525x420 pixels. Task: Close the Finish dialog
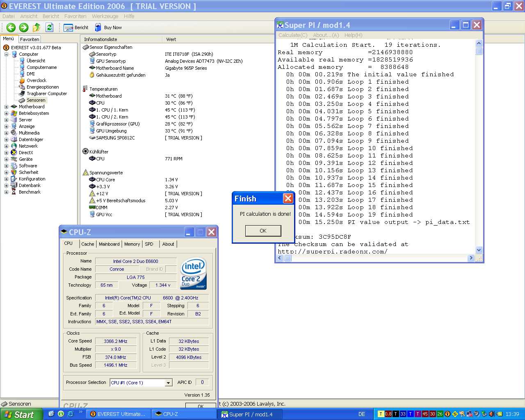point(288,199)
